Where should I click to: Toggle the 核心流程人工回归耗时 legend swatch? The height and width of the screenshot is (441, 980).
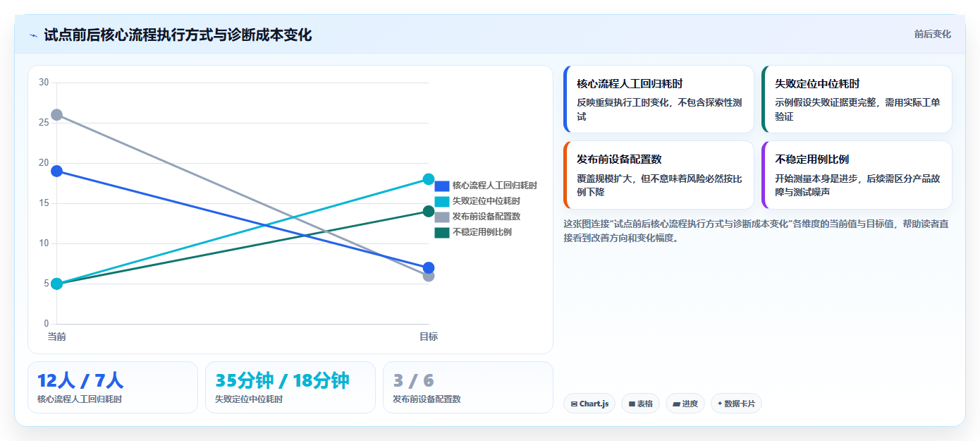442,186
